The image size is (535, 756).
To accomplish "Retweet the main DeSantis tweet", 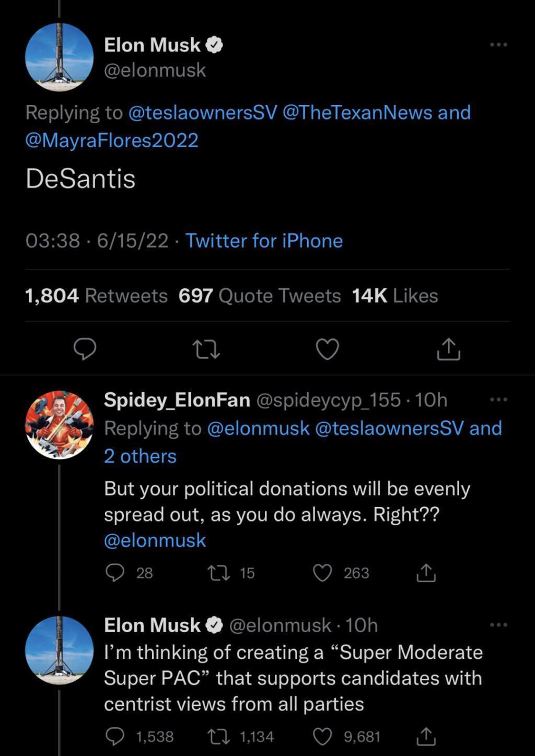I will click(x=206, y=349).
